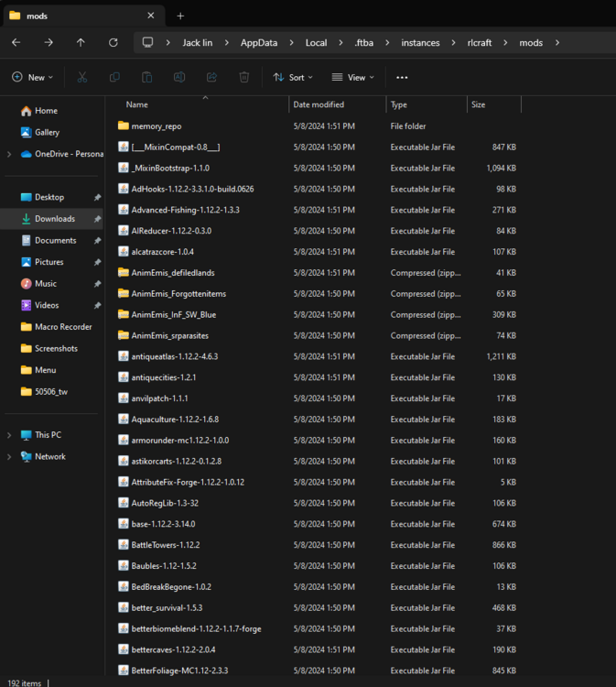Expand chevron after mods in address bar

point(557,42)
